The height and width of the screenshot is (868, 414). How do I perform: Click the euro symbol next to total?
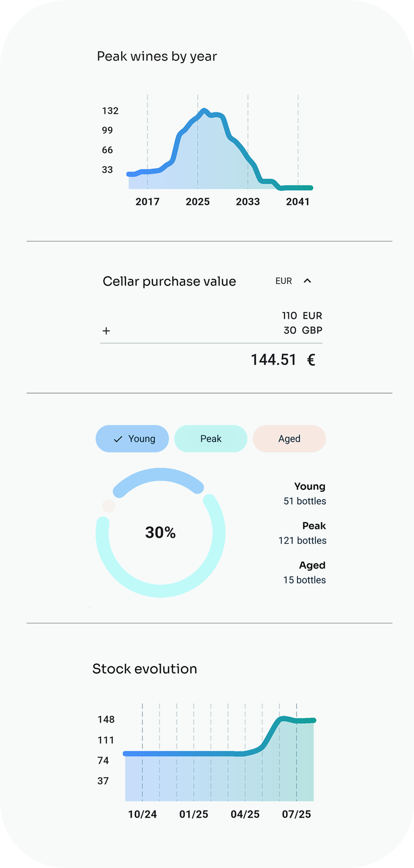tap(311, 360)
